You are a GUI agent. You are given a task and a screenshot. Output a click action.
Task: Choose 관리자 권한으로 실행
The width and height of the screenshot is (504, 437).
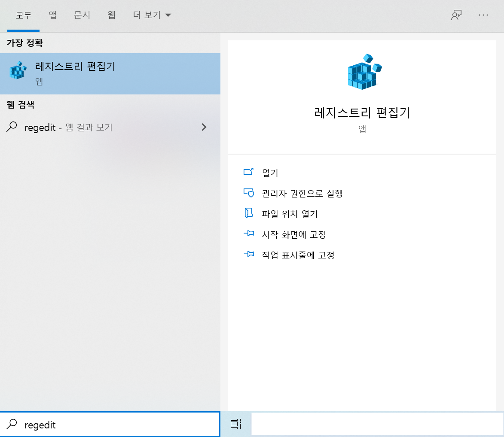tap(302, 193)
